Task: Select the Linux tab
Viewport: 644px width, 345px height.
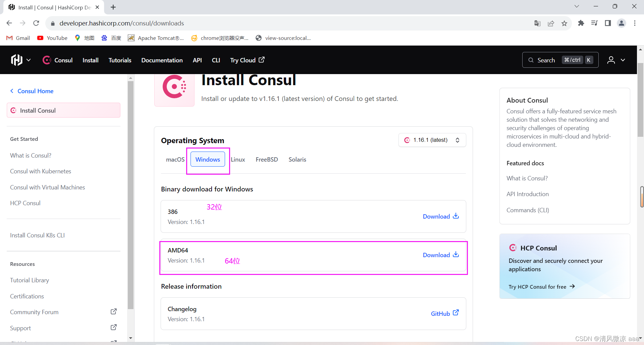Action: pos(238,160)
